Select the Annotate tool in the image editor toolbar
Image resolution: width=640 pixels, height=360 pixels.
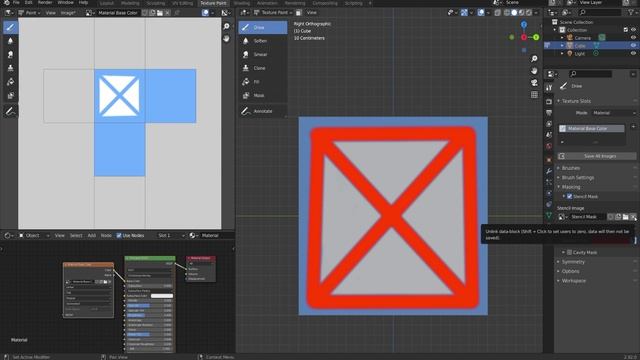pyautogui.click(x=11, y=111)
